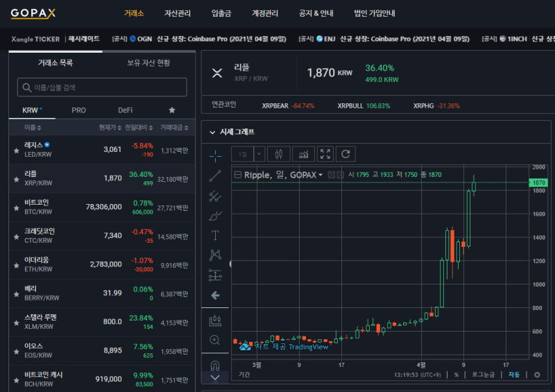The width and height of the screenshot is (555, 392).
Task: Select the zoom in tool
Action: [x=215, y=340]
